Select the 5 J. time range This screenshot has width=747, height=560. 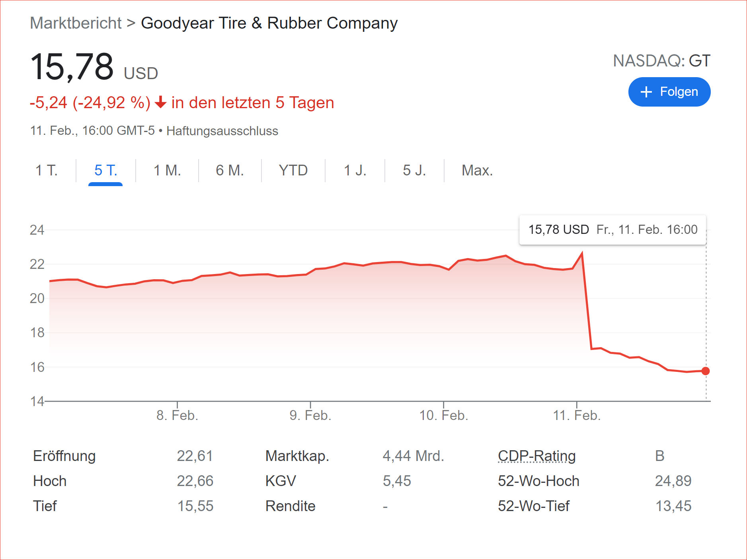414,170
